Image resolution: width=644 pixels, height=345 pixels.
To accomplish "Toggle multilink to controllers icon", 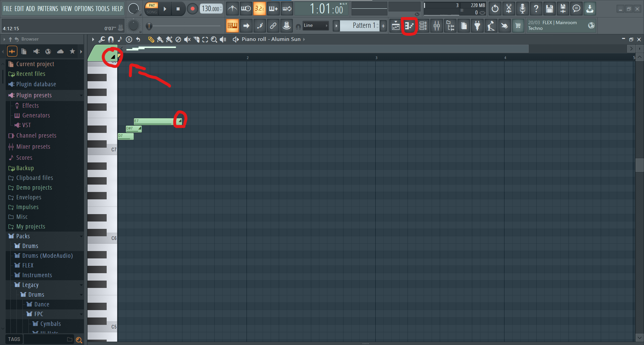I will pos(273,26).
